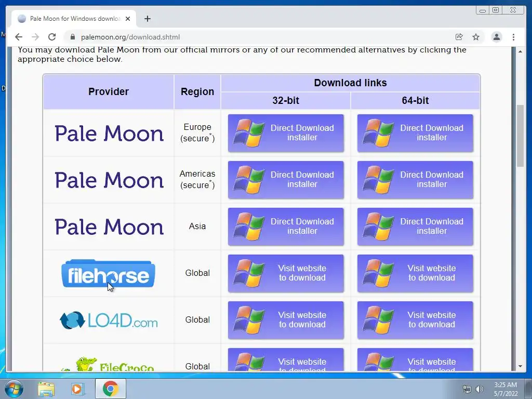Download 64-bit installer from Asia mirror
The image size is (532, 399).
(x=415, y=227)
